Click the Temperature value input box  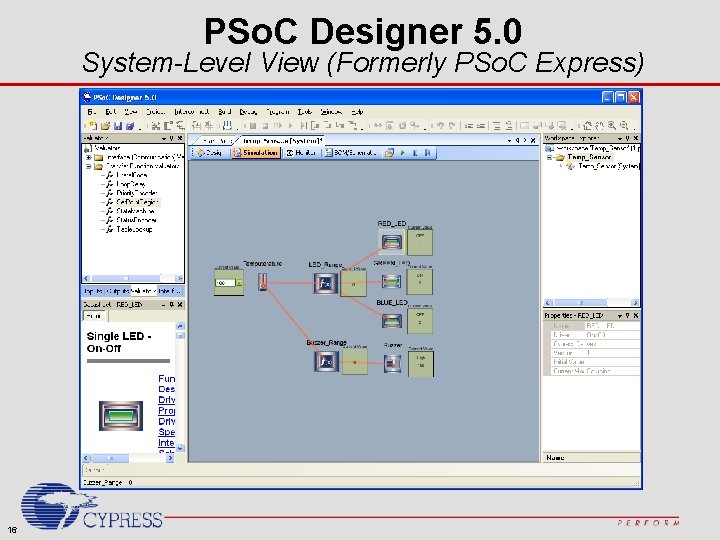coord(225,283)
